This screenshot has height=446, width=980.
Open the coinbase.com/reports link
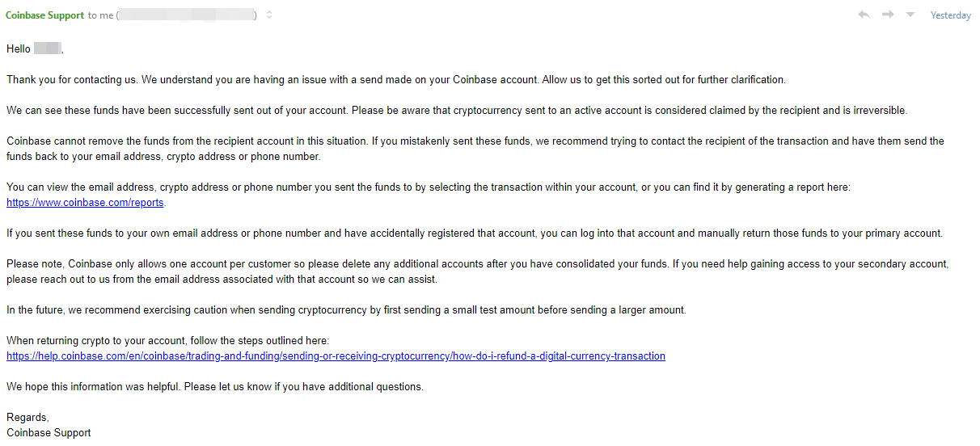tap(85, 203)
